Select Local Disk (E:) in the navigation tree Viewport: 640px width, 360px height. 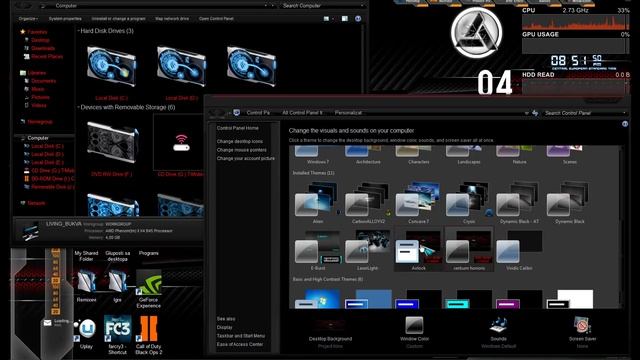point(47,162)
